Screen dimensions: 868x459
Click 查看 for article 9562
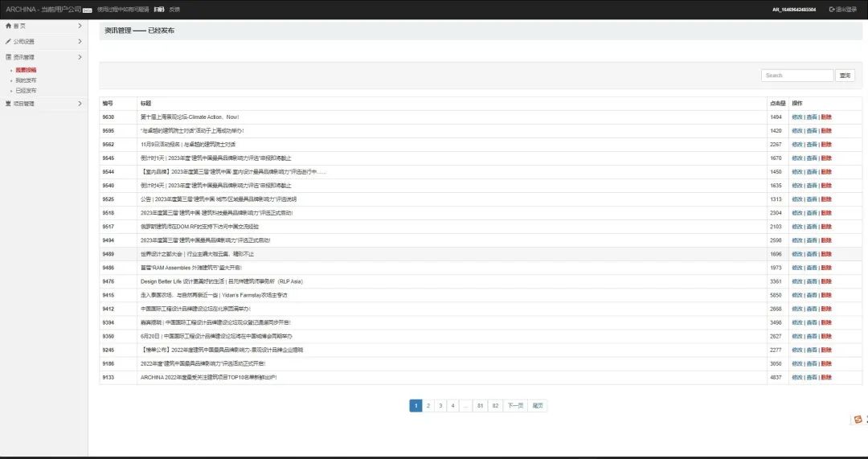click(812, 145)
